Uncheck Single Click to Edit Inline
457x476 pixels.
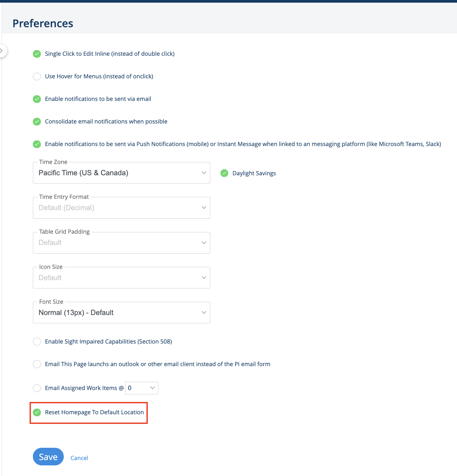(37, 54)
